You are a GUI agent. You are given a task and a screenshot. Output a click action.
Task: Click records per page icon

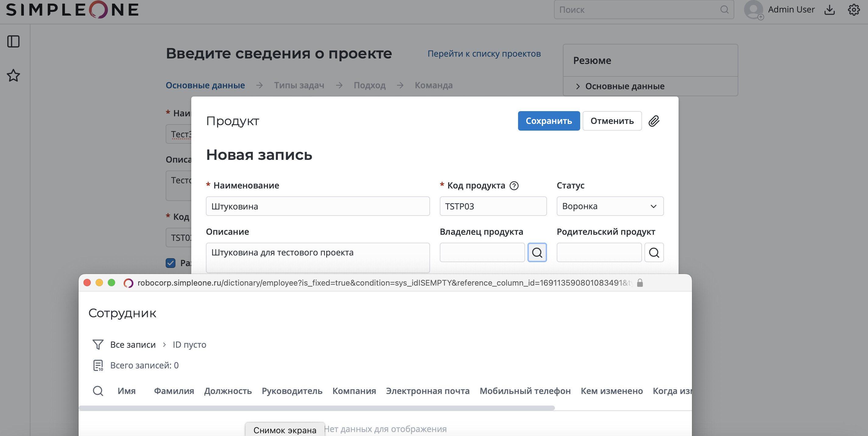(98, 365)
